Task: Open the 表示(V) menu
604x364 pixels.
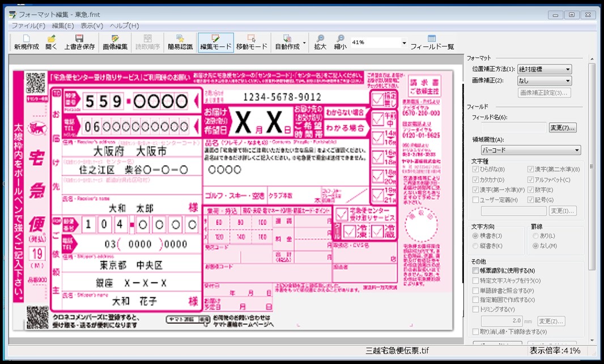Action: [x=92, y=26]
